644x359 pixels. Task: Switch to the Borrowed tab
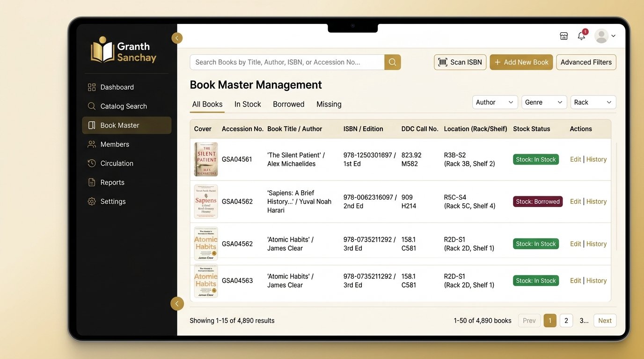tap(289, 104)
